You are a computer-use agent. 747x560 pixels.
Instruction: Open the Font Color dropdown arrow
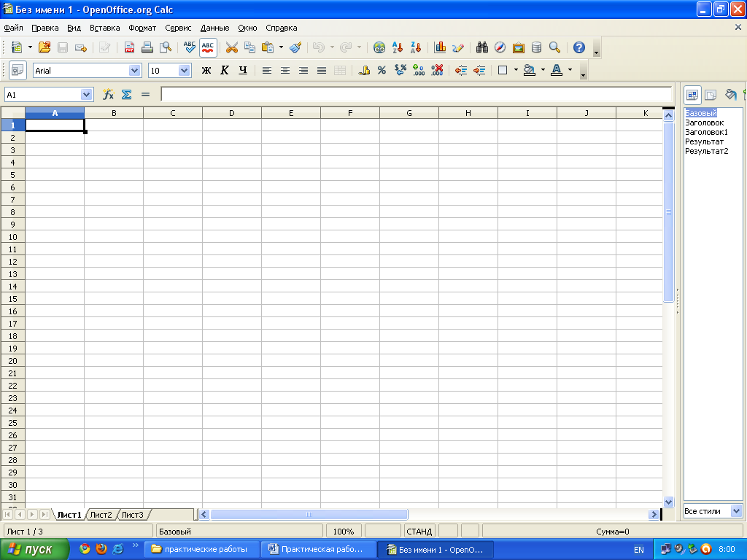click(570, 71)
